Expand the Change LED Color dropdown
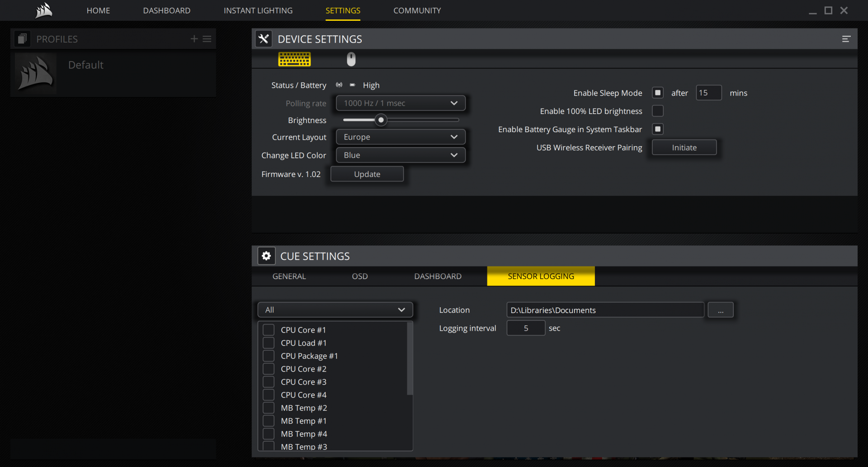 [401, 155]
